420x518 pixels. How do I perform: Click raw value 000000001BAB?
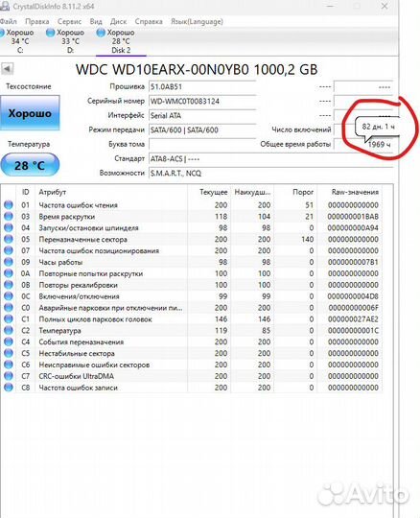point(353,217)
